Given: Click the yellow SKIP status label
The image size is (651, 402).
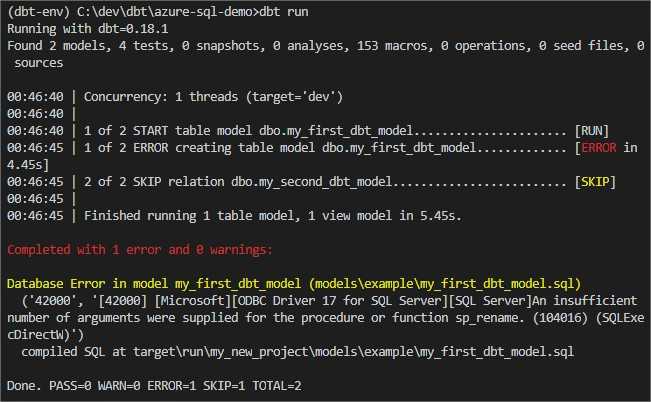Looking at the screenshot, I should (x=595, y=181).
